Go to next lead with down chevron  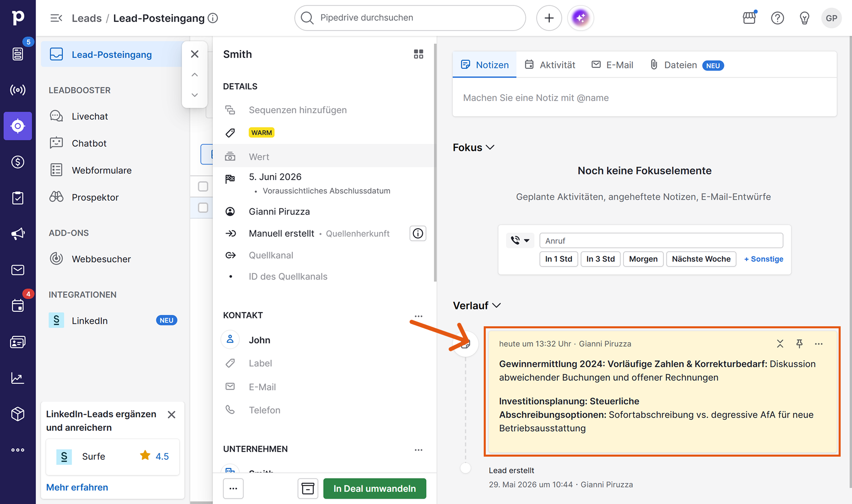click(194, 95)
